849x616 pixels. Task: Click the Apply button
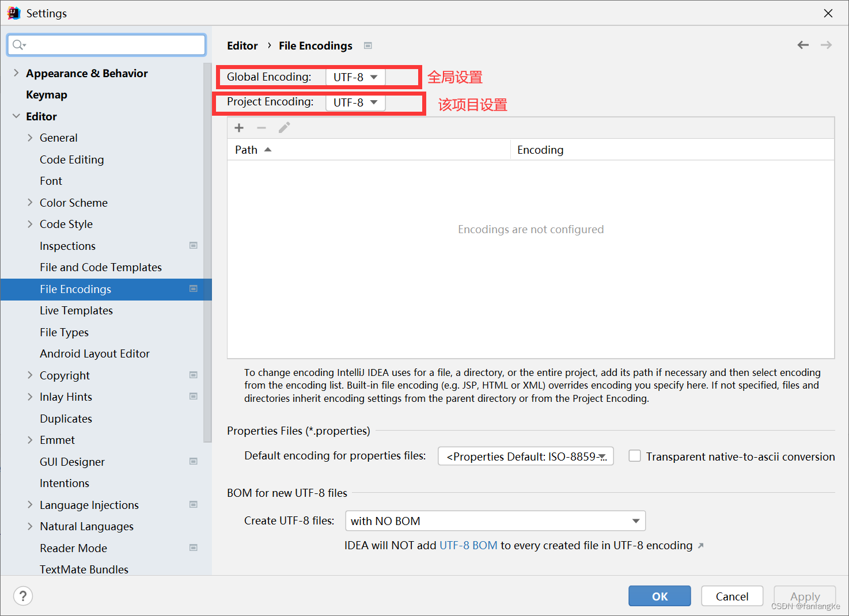point(805,596)
